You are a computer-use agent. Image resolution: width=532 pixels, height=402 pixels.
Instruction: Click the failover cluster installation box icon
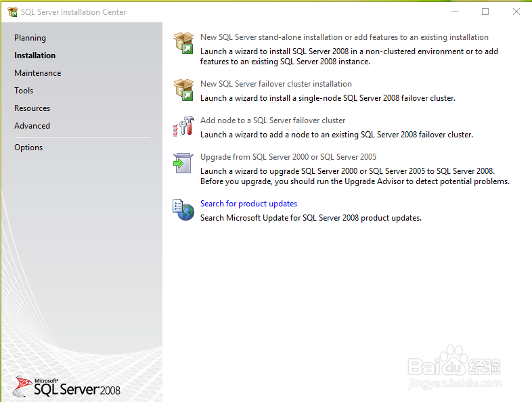(x=183, y=90)
